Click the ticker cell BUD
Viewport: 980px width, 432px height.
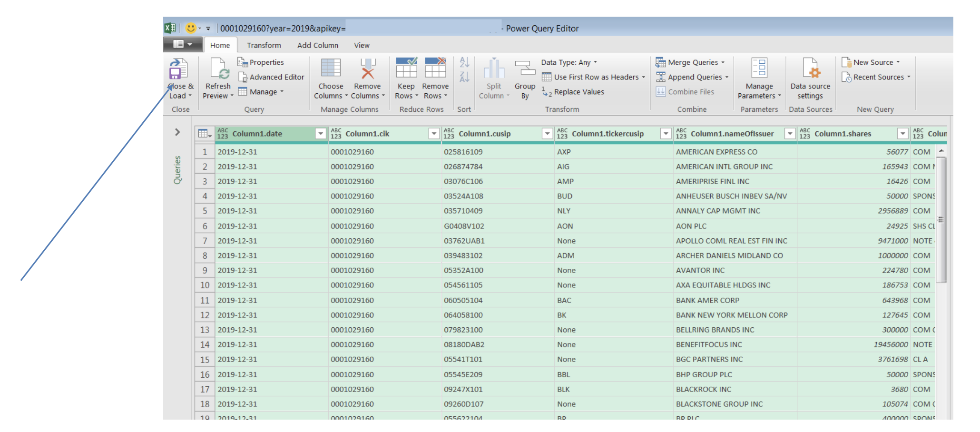tap(614, 196)
